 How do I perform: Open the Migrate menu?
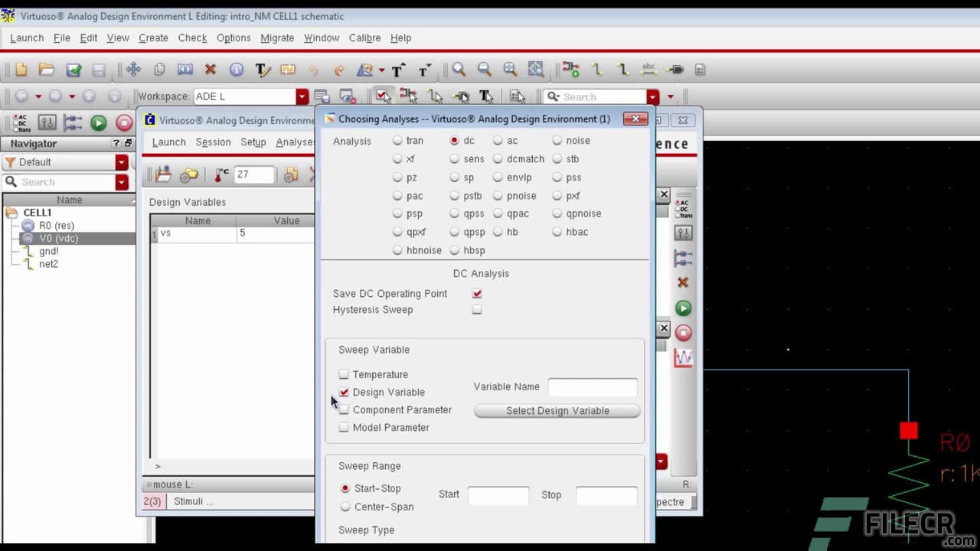[x=277, y=37]
